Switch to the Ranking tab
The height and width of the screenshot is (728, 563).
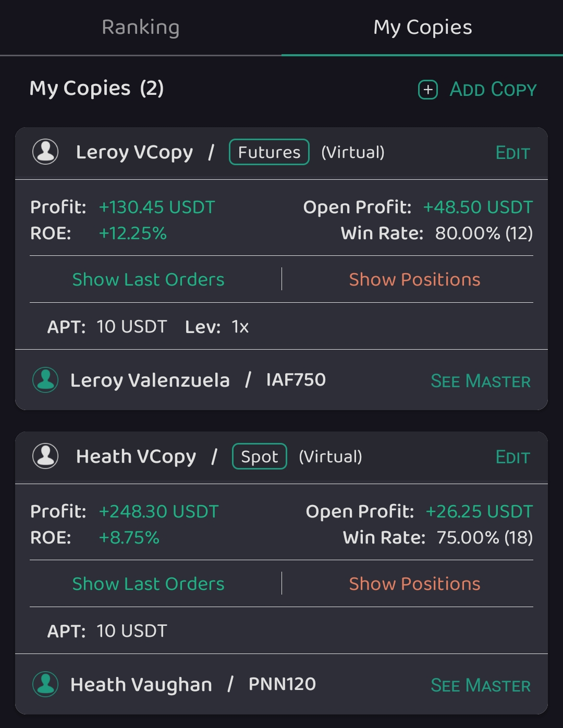(141, 27)
